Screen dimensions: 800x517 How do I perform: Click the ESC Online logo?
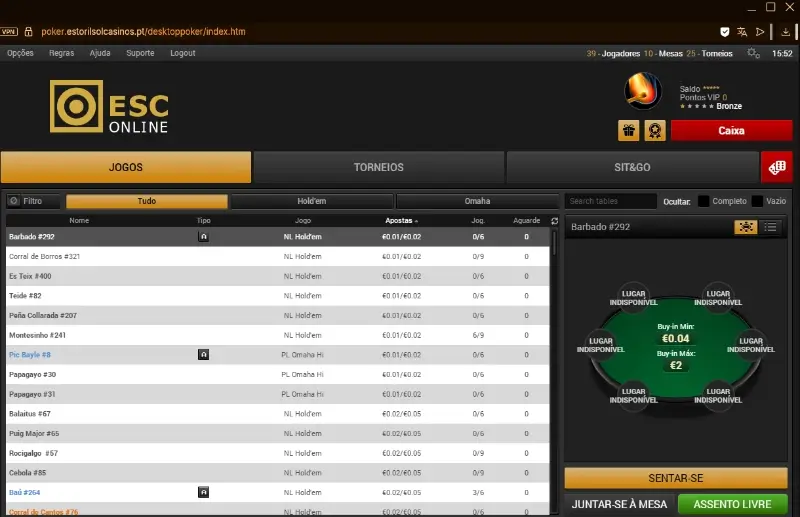109,107
